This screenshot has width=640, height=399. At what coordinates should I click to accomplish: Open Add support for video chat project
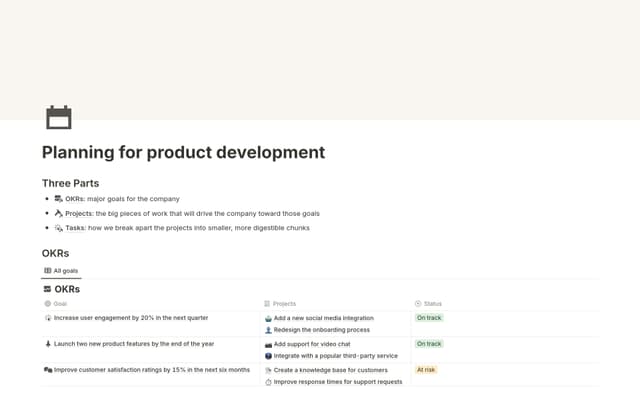pyautogui.click(x=312, y=344)
